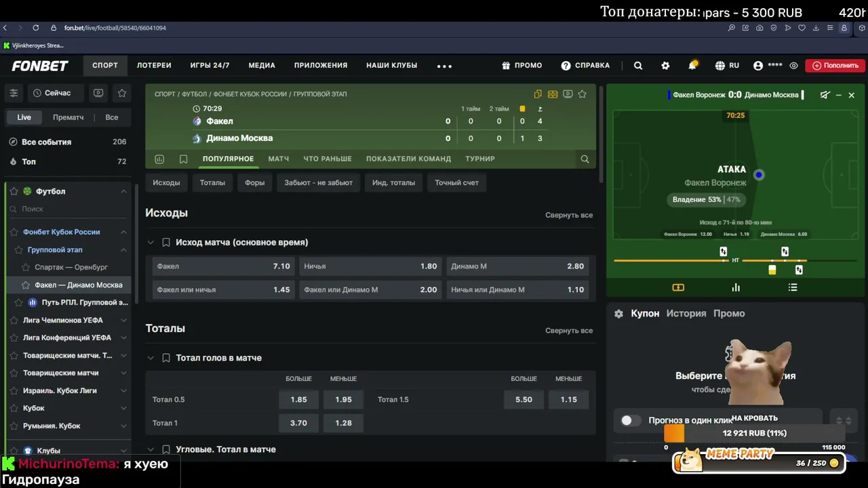Open notifications bell in the header
This screenshot has width=868, height=488.
click(x=692, y=66)
